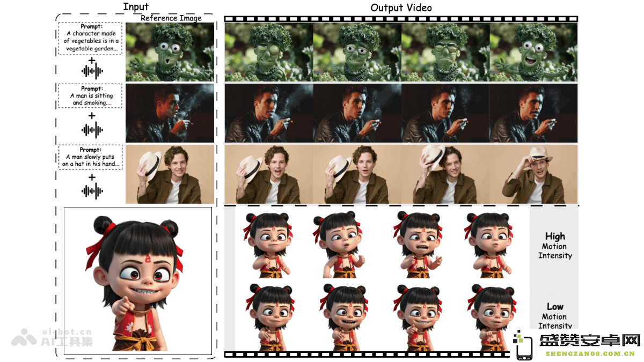This screenshot has height=362, width=644.
Task: Open the third output frame of the smoking man
Action: click(445, 113)
